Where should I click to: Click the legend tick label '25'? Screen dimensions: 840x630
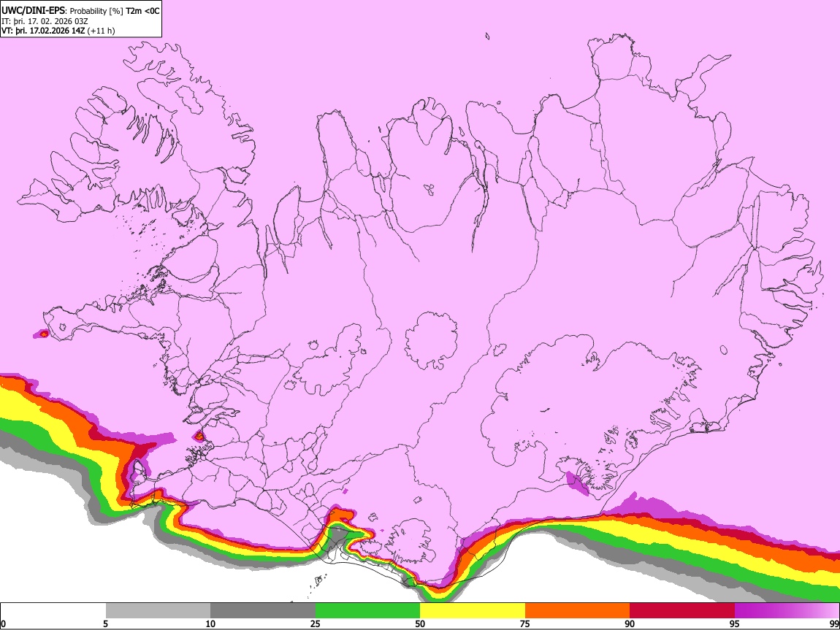point(315,623)
